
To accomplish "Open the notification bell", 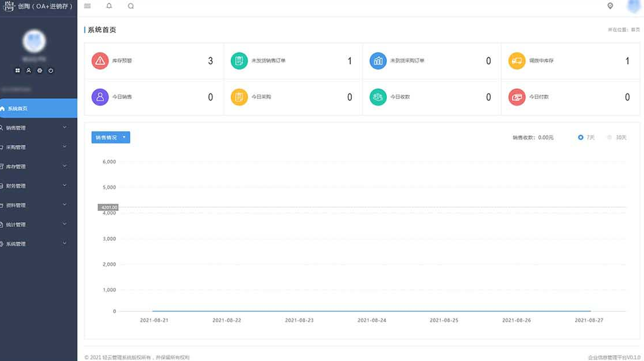I will 109,6.
